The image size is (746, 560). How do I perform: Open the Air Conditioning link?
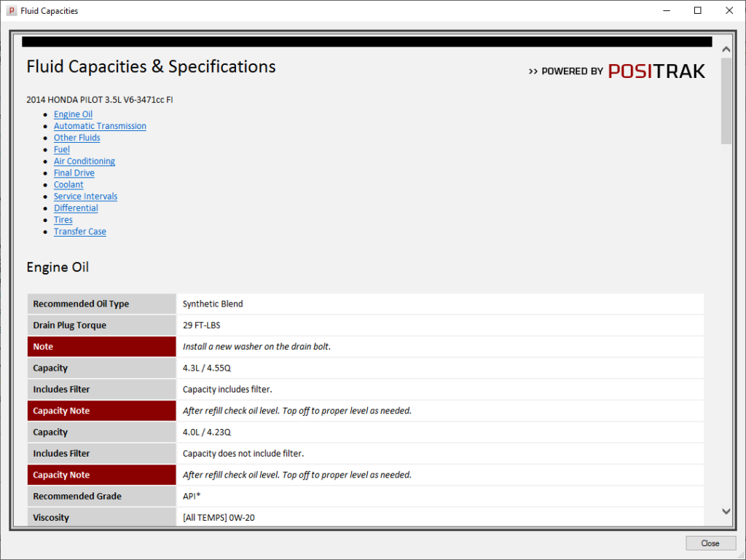(x=85, y=161)
